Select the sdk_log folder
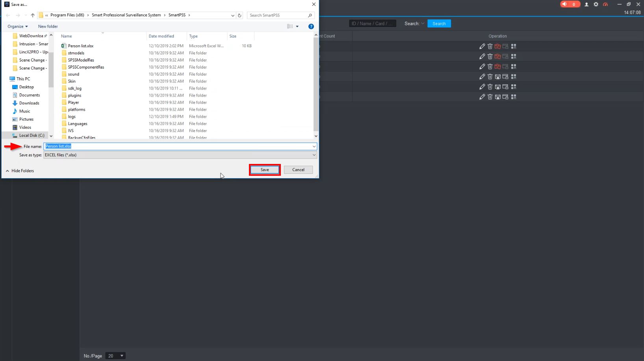Image resolution: width=644 pixels, height=361 pixels. [74, 88]
